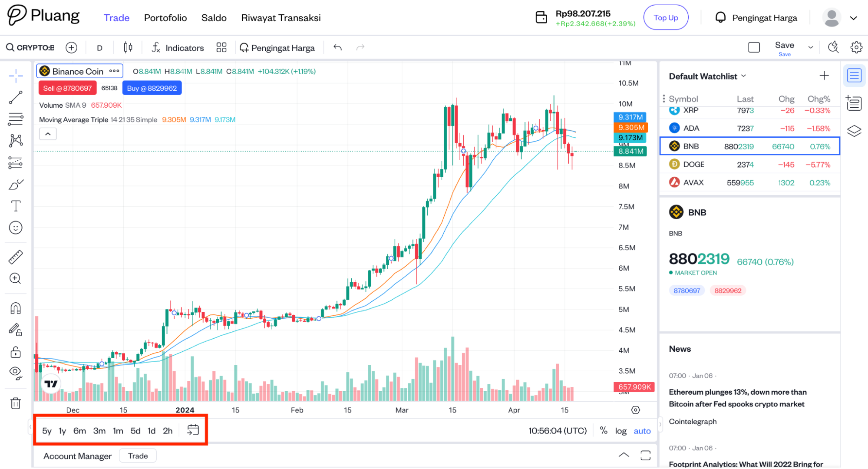Screen dimensions: 868x469
Task: Expand the Default Watchlist dropdown
Action: click(x=744, y=76)
